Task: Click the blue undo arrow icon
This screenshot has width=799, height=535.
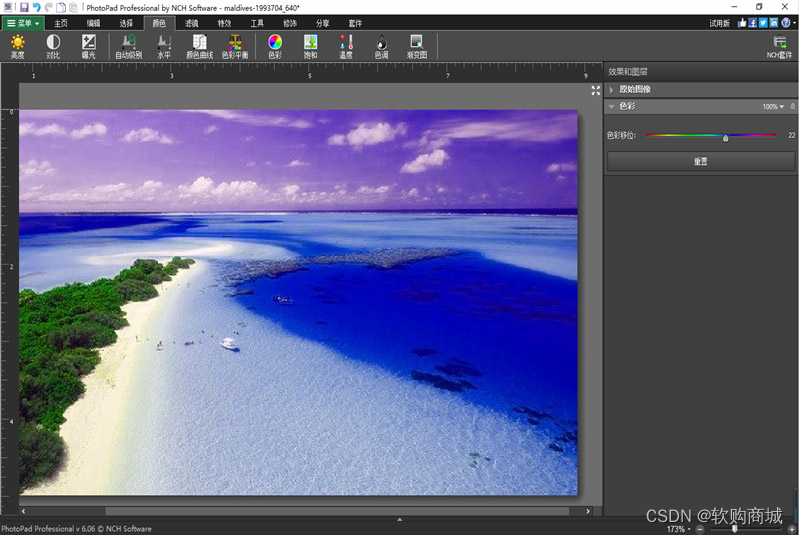Action: tap(36, 7)
